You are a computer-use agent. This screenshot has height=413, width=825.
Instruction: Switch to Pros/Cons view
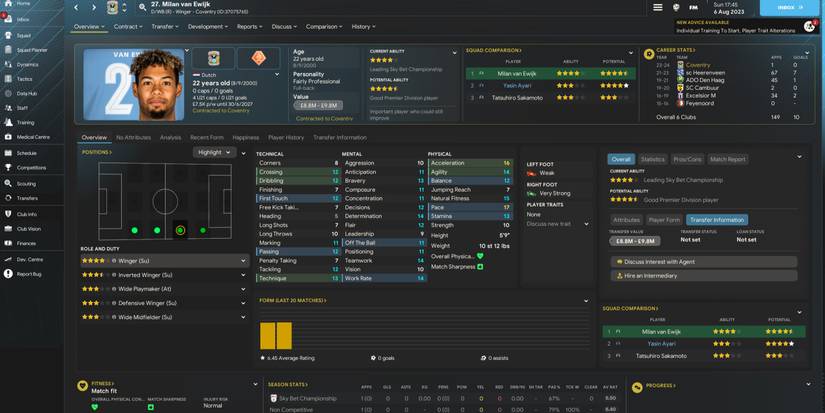(687, 159)
